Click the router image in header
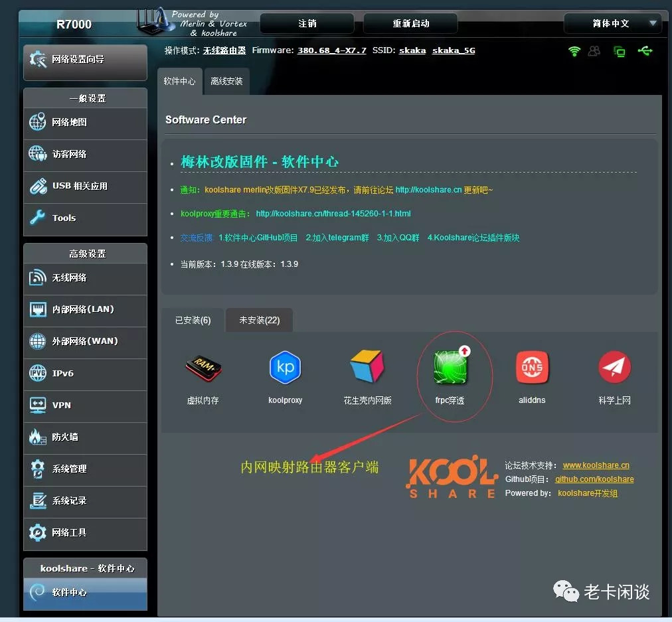 pos(155,21)
